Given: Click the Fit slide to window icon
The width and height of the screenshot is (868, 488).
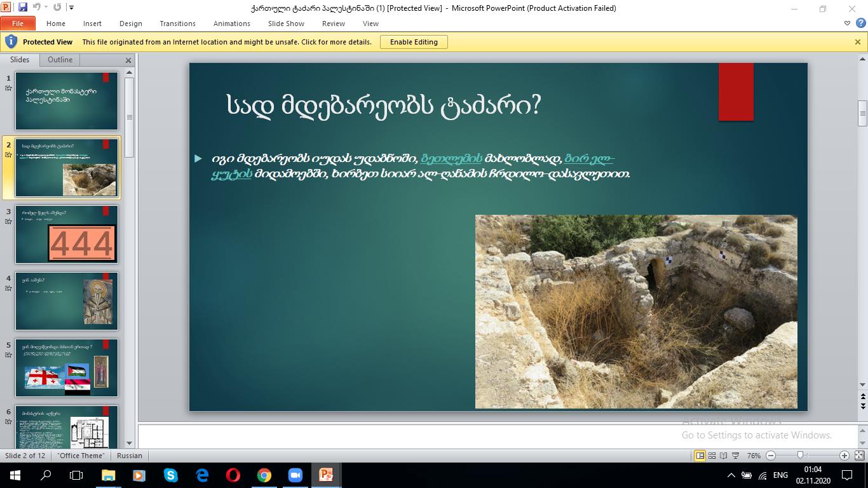Looking at the screenshot, I should pos(860,456).
